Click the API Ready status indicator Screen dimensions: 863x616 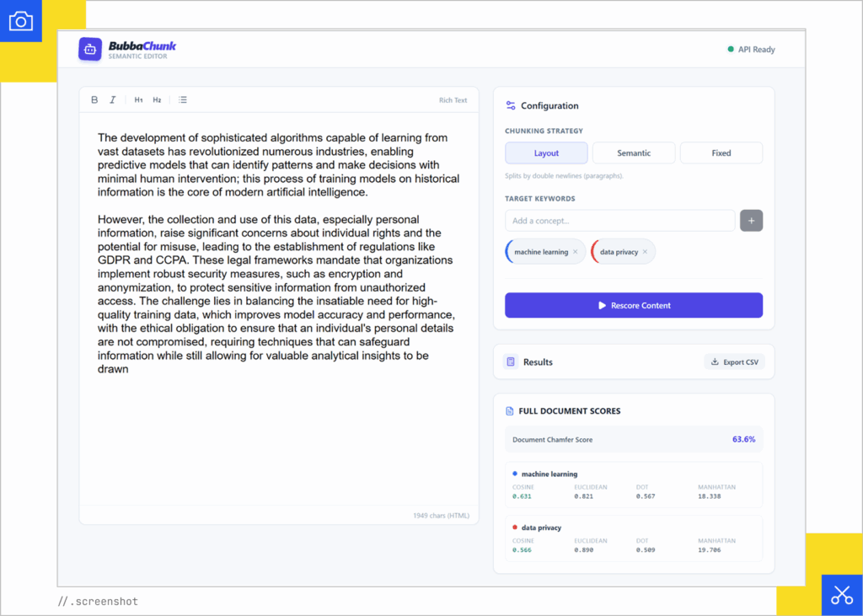click(x=750, y=50)
